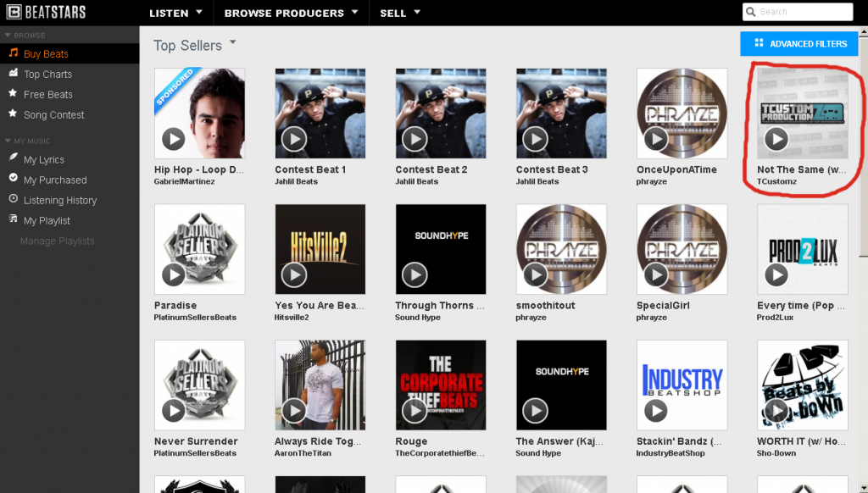Play Contest Beat 2

point(415,139)
